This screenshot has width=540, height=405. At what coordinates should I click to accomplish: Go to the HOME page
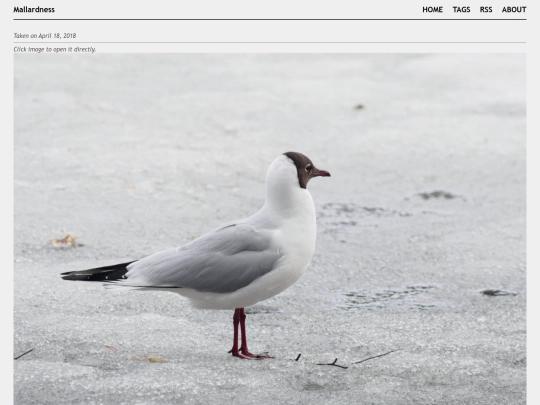(433, 10)
